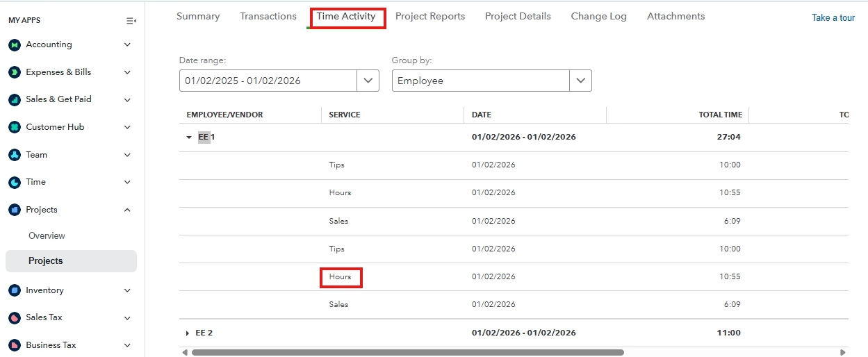Click the Inventory icon
Screen dimensions: 868x357
pyautogui.click(x=15, y=290)
